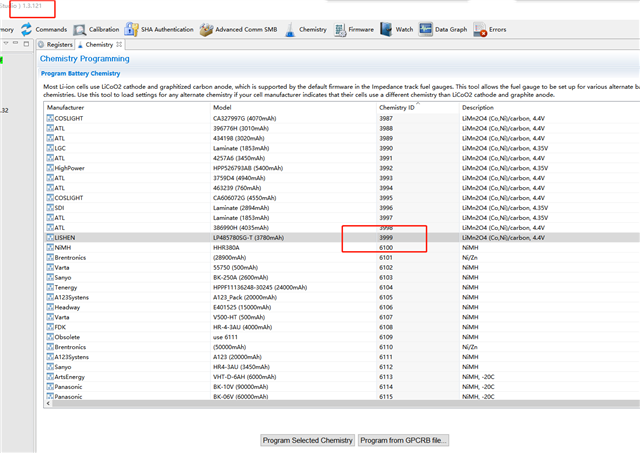Click Program Selected Chemistry button
The height and width of the screenshot is (453, 640).
pyautogui.click(x=307, y=440)
